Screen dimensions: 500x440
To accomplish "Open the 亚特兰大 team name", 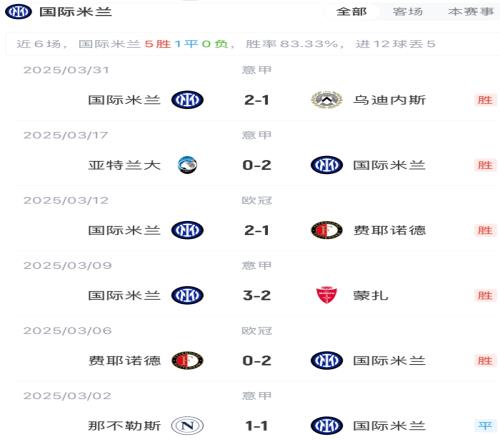I will coord(124,165).
